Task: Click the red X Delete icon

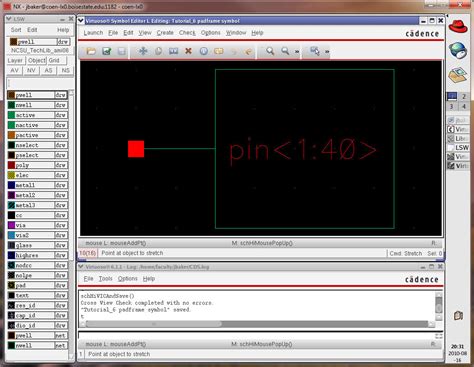Action: pos(188,51)
